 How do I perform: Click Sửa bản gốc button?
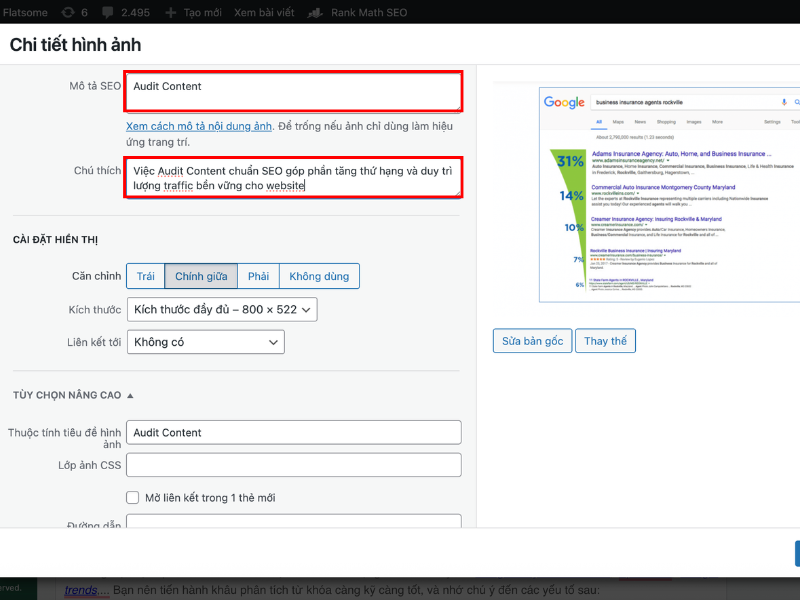(x=532, y=341)
